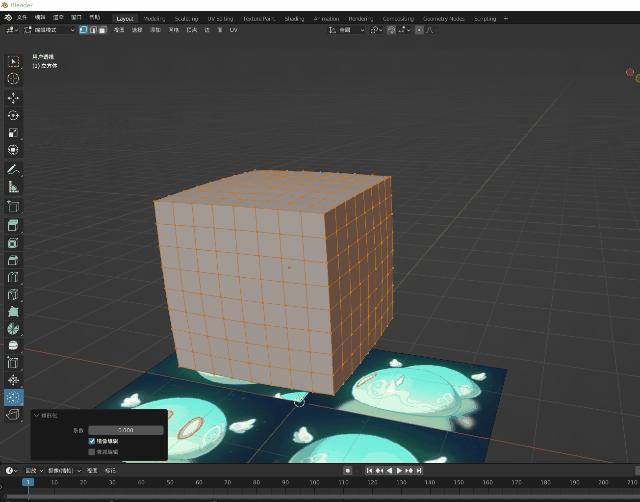Switch to the Sculpting workspace tab

[x=186, y=19]
